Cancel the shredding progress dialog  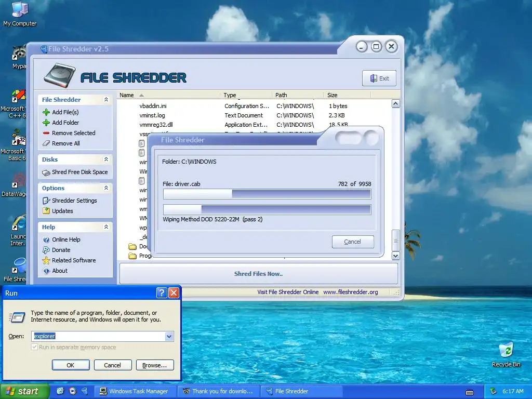[353, 242]
